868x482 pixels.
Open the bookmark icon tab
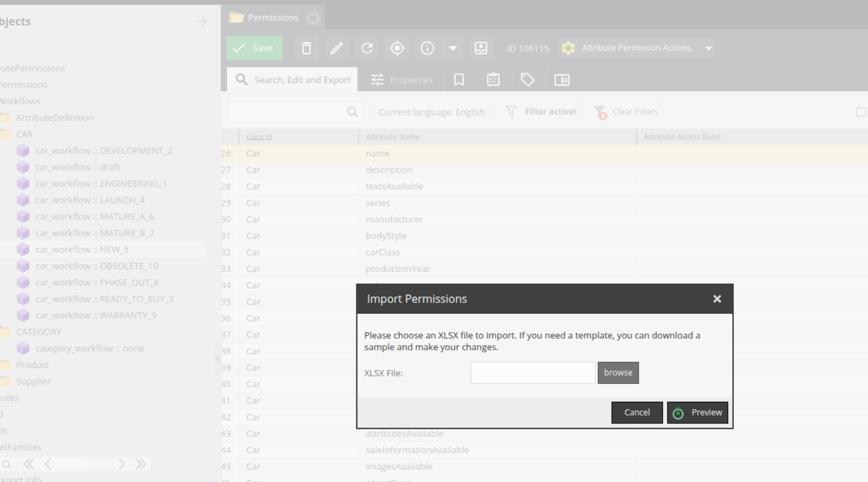click(459, 80)
